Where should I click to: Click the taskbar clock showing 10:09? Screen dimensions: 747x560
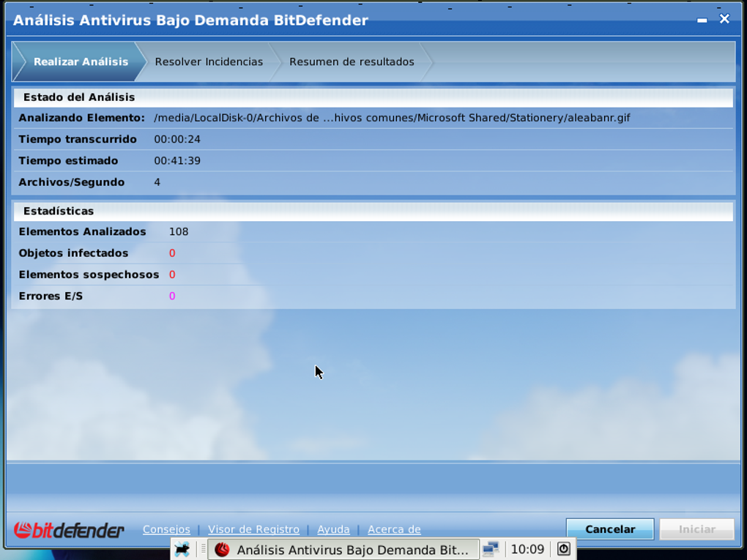coord(527,550)
